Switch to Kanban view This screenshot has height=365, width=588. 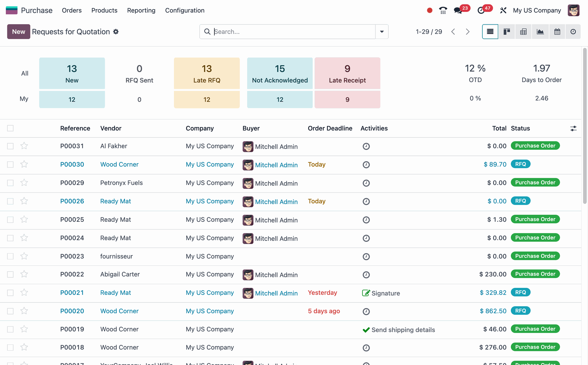(507, 32)
